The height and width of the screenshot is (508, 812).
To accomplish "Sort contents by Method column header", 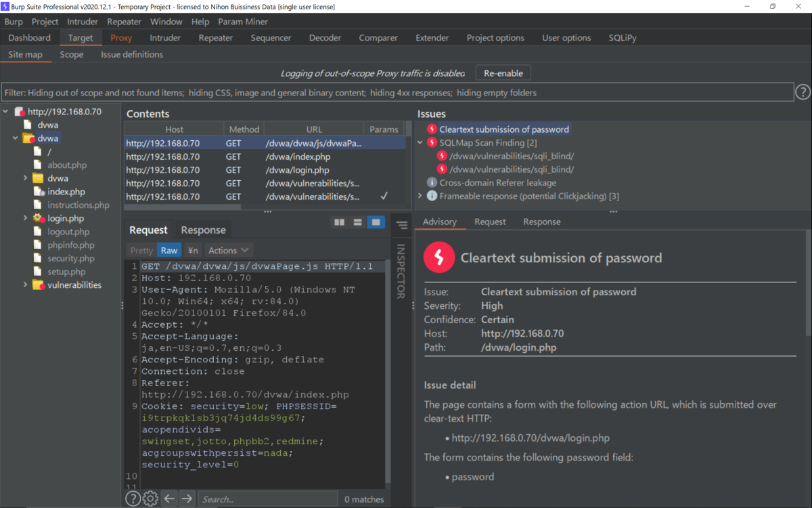I will click(x=244, y=129).
